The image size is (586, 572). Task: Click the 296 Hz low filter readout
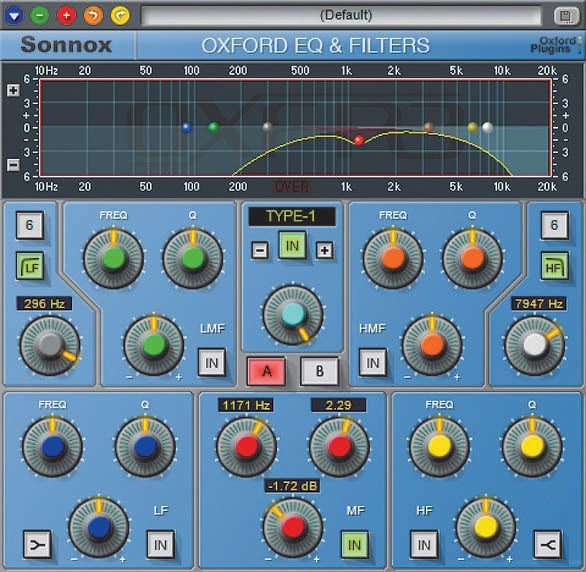44,303
